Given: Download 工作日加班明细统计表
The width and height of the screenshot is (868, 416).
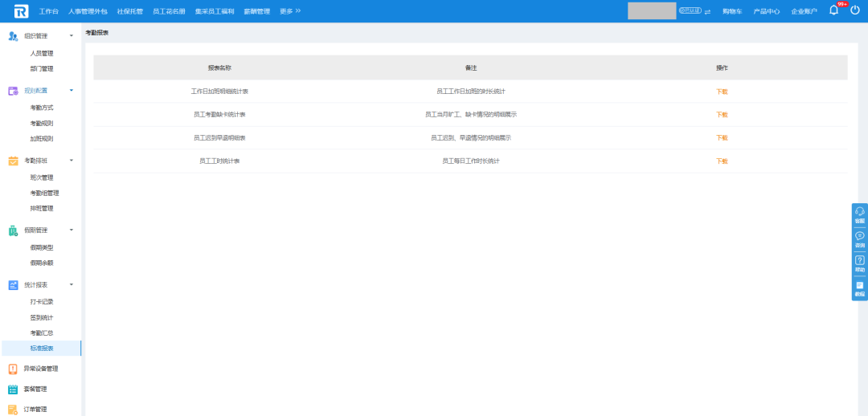Looking at the screenshot, I should [722, 92].
